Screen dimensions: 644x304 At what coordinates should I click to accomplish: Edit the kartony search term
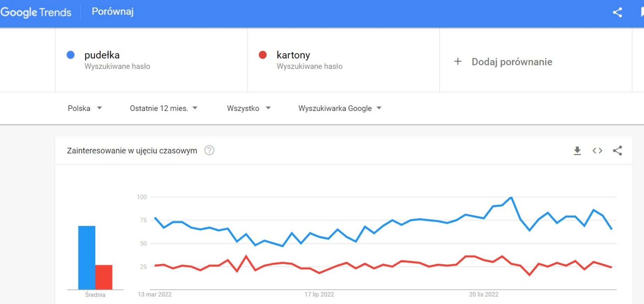[293, 55]
